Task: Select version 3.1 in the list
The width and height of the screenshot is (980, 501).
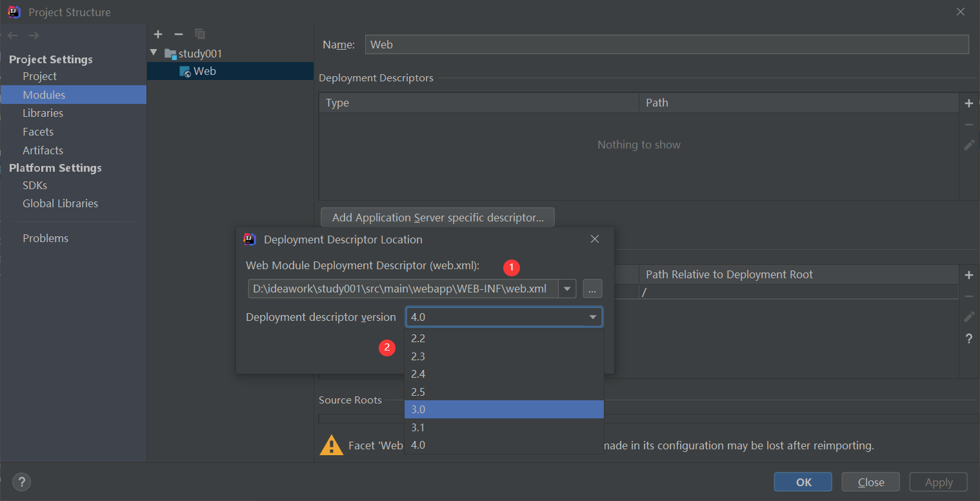Action: (504, 427)
